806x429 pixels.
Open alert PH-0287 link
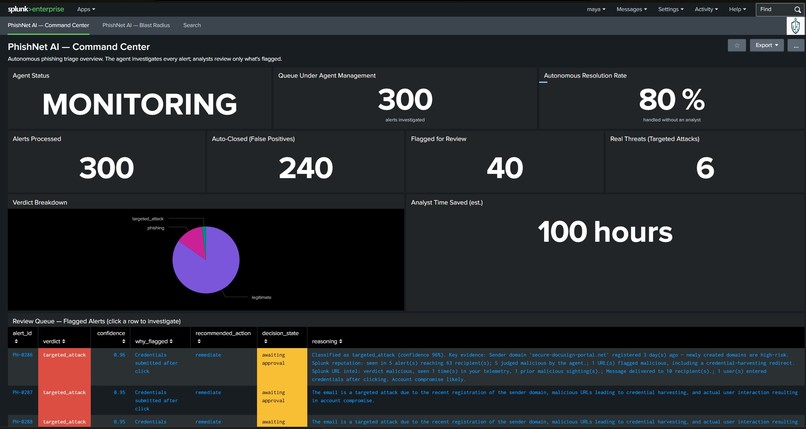click(x=23, y=393)
